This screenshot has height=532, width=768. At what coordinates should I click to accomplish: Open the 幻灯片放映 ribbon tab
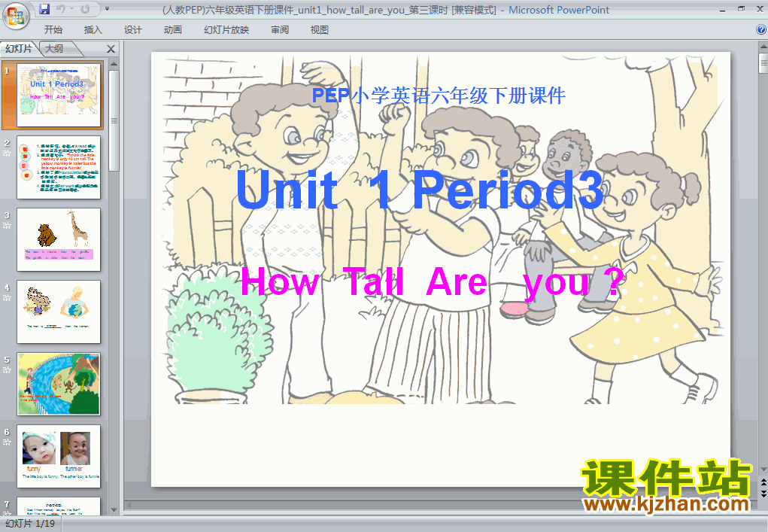coord(226,30)
